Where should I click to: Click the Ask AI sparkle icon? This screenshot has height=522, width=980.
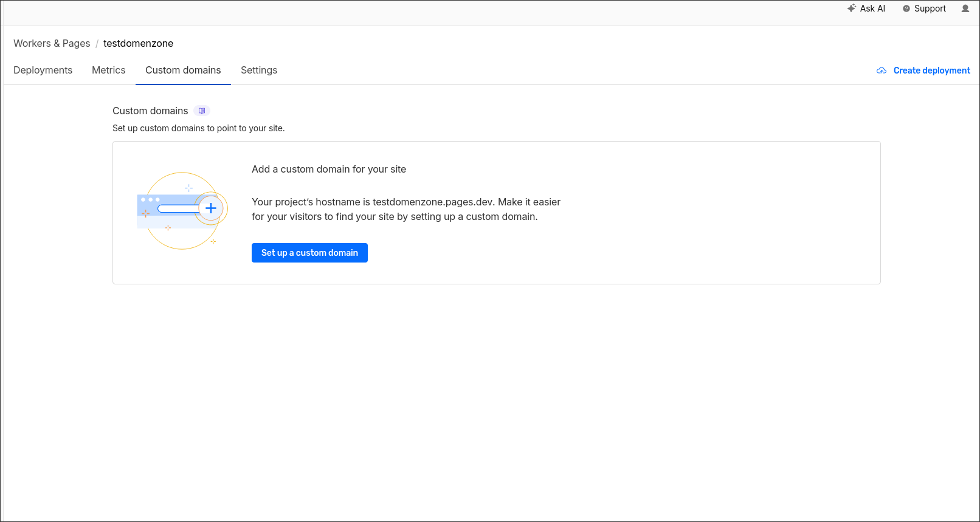tap(851, 9)
